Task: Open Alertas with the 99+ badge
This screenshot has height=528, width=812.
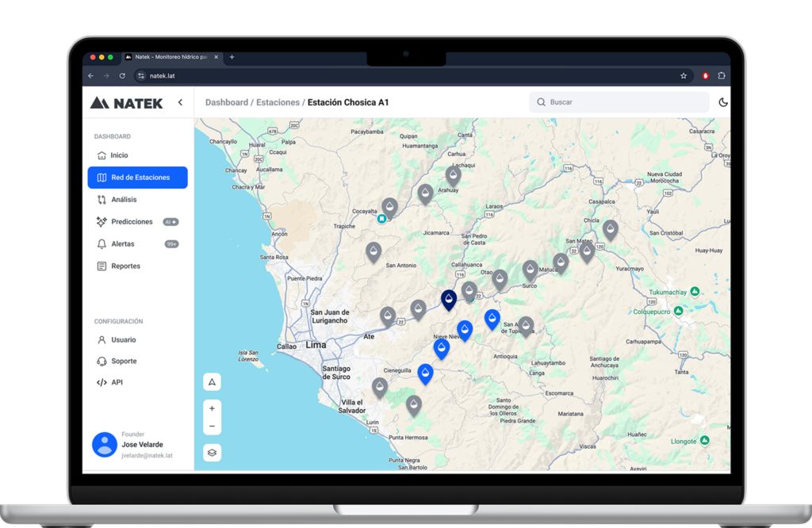Action: pyautogui.click(x=123, y=244)
